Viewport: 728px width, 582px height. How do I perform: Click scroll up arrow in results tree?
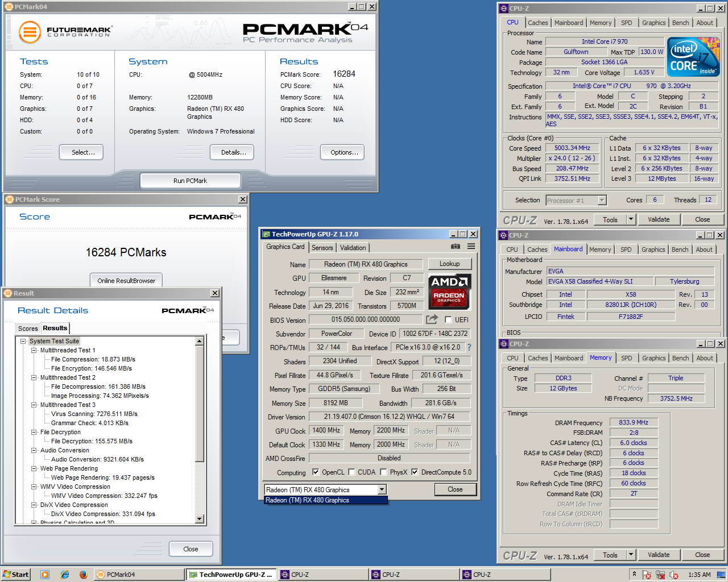[x=200, y=341]
